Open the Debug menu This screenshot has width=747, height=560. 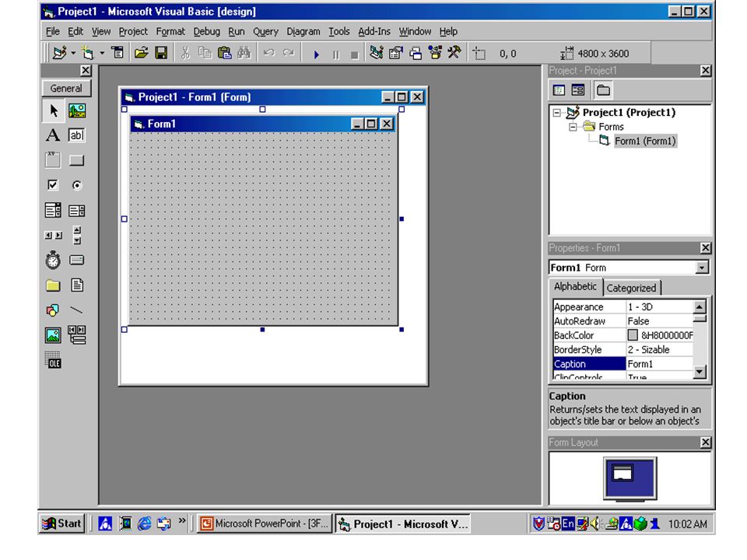point(206,31)
